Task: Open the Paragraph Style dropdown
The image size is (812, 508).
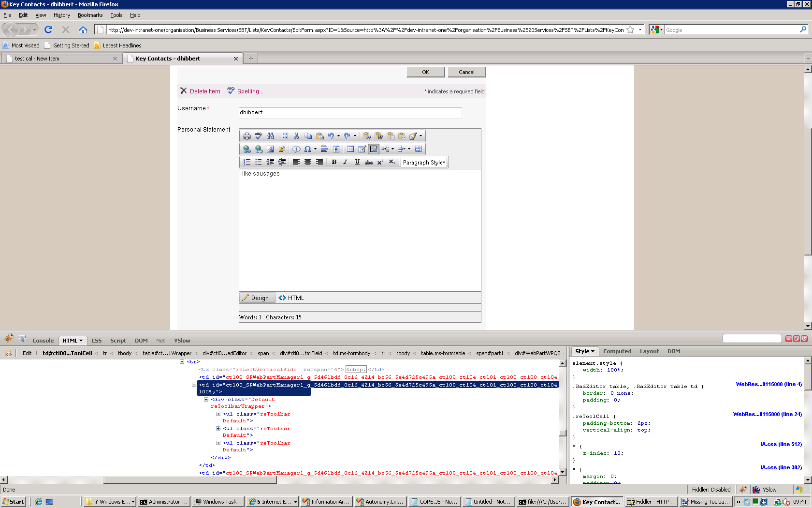Action: 424,163
